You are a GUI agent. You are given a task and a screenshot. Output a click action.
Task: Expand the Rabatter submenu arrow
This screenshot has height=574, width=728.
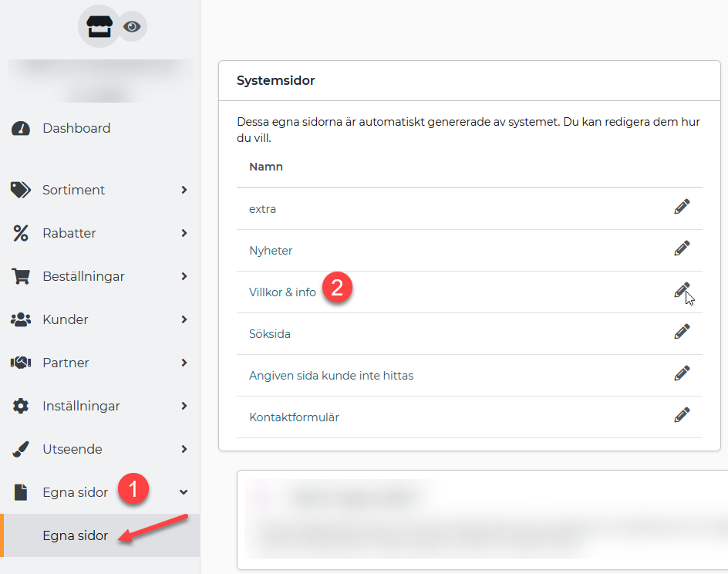[x=184, y=233]
